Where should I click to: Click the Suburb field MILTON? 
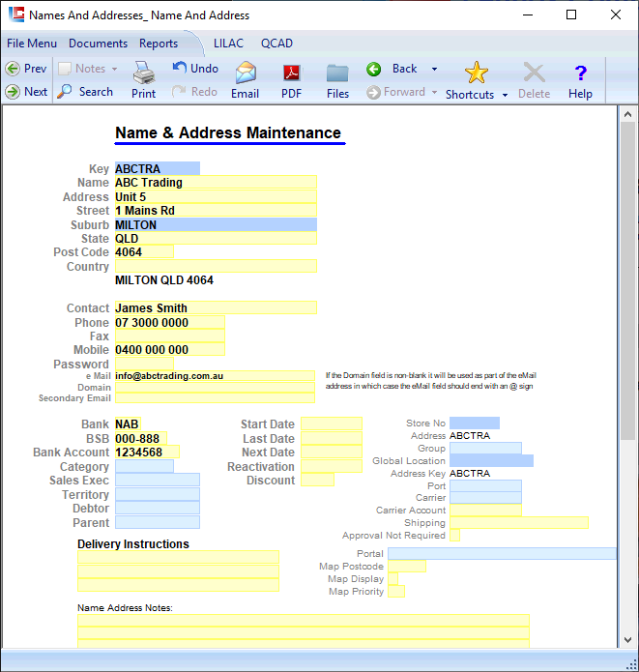(x=216, y=224)
